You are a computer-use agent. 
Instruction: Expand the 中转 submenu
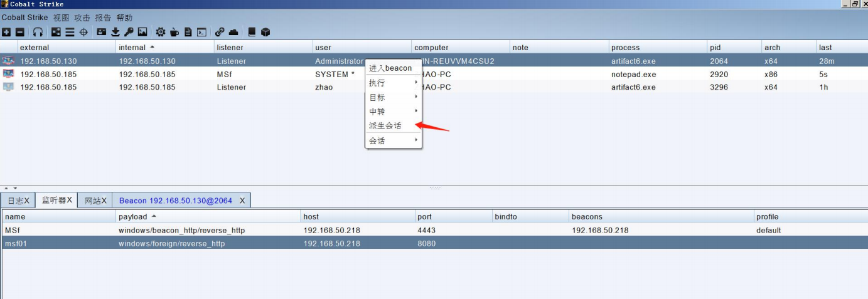click(394, 111)
